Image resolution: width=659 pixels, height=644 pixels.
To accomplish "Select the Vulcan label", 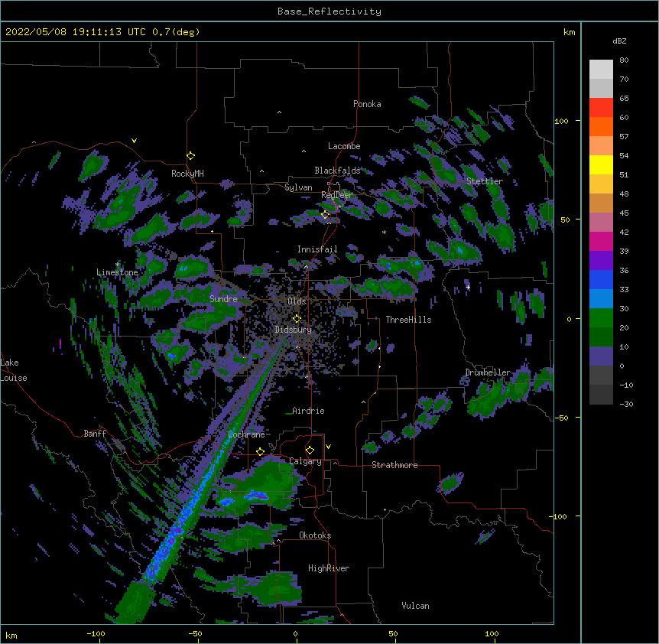I will point(415,606).
